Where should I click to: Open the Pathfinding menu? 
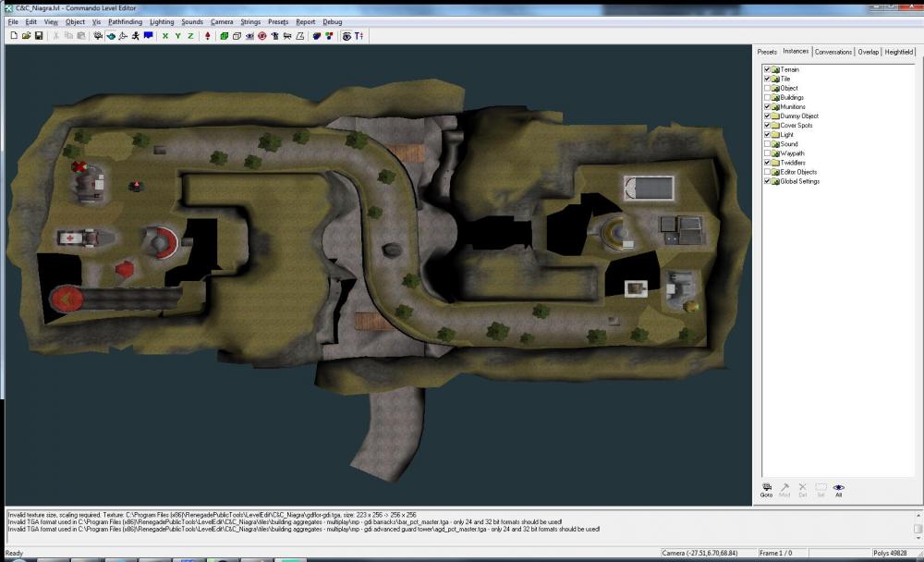[126, 21]
